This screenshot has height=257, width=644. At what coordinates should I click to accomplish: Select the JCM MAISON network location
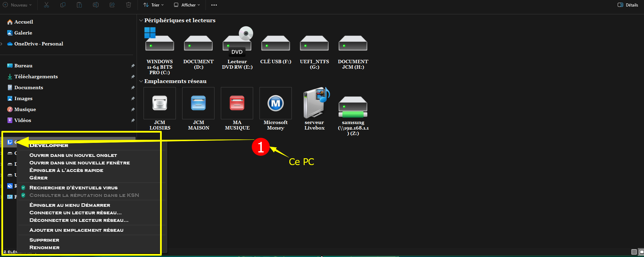coord(198,109)
